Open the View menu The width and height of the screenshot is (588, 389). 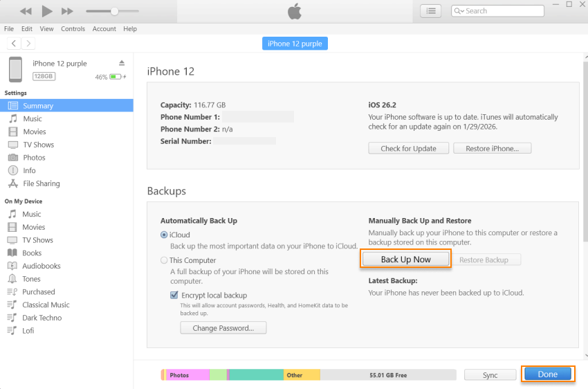point(46,29)
